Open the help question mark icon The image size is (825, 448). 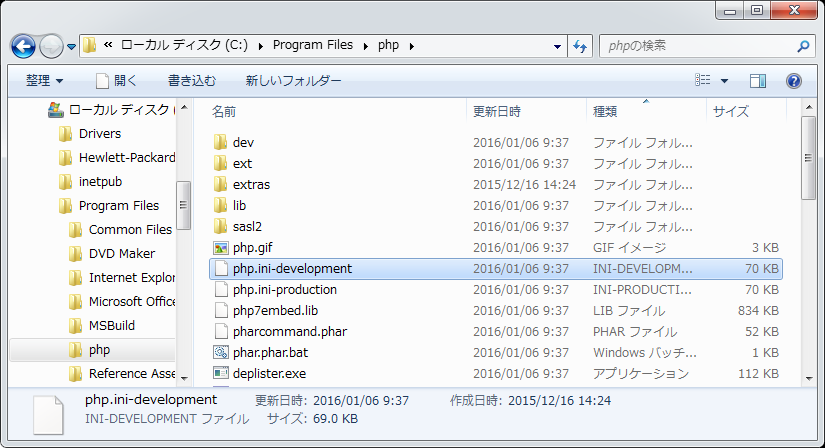pos(794,80)
